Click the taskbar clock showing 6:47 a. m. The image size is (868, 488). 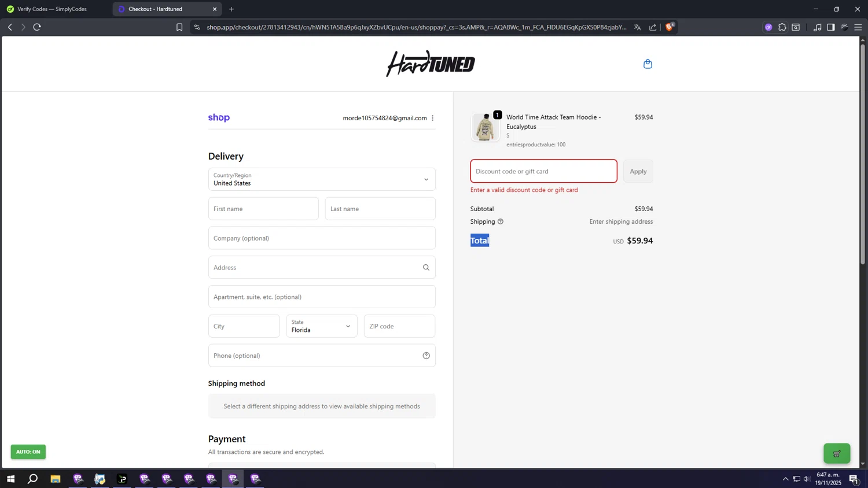[x=829, y=479]
